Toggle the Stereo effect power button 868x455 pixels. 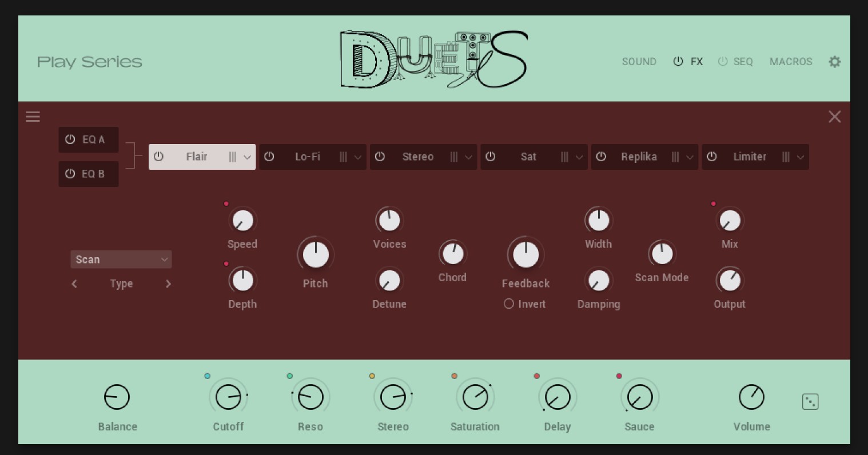pos(380,157)
